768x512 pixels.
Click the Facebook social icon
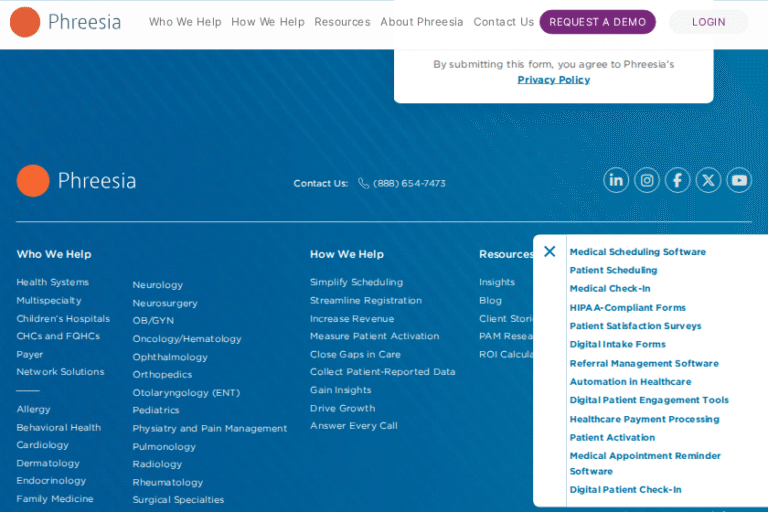pos(678,180)
